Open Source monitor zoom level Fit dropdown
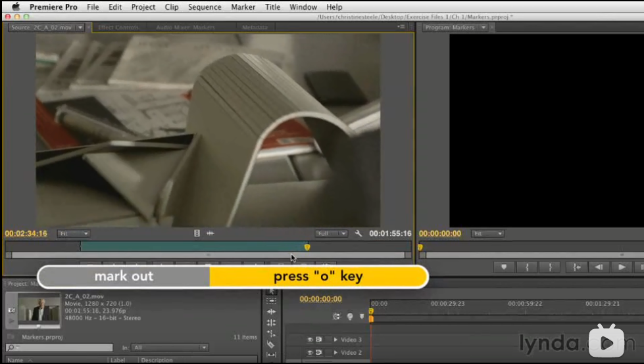The width and height of the screenshot is (644, 364). pos(74,233)
